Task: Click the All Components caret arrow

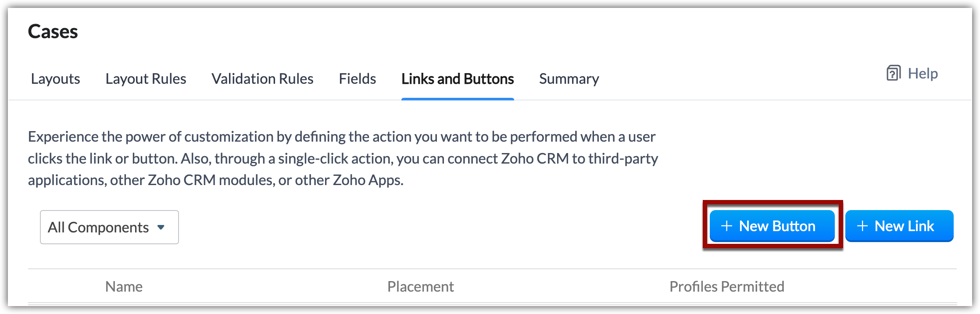Action: pyautogui.click(x=161, y=227)
